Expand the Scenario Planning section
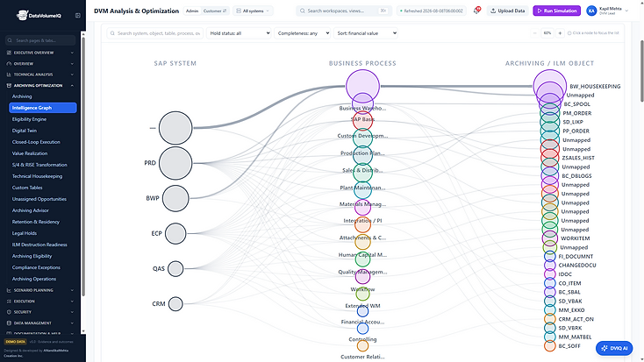Viewport: 644px width, 362px height. click(72, 290)
